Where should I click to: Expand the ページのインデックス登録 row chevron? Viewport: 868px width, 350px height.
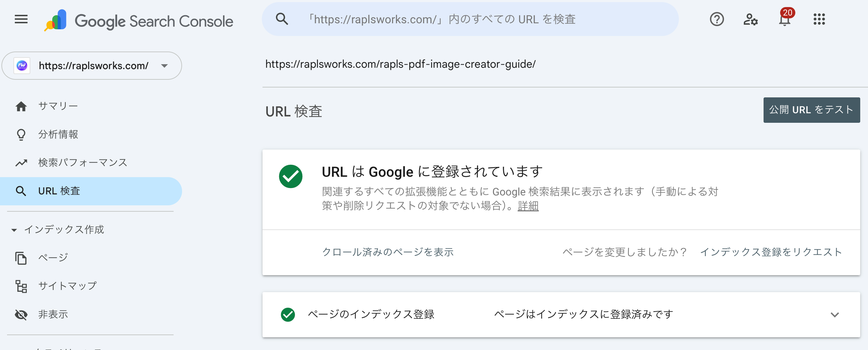[834, 315]
